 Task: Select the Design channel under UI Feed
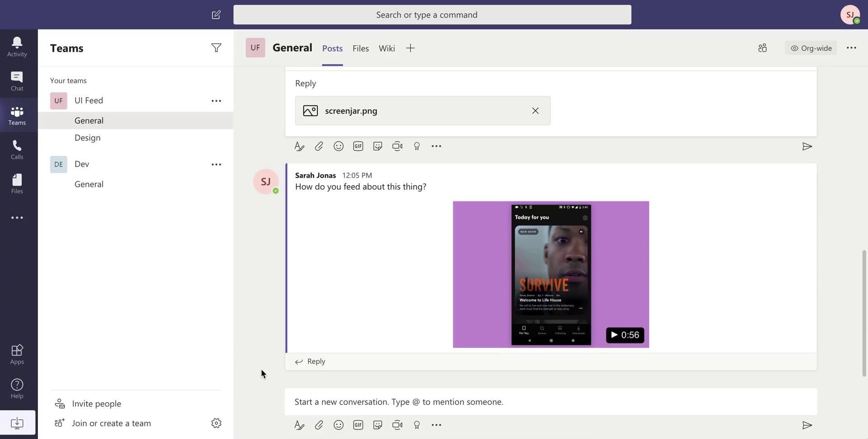click(87, 138)
